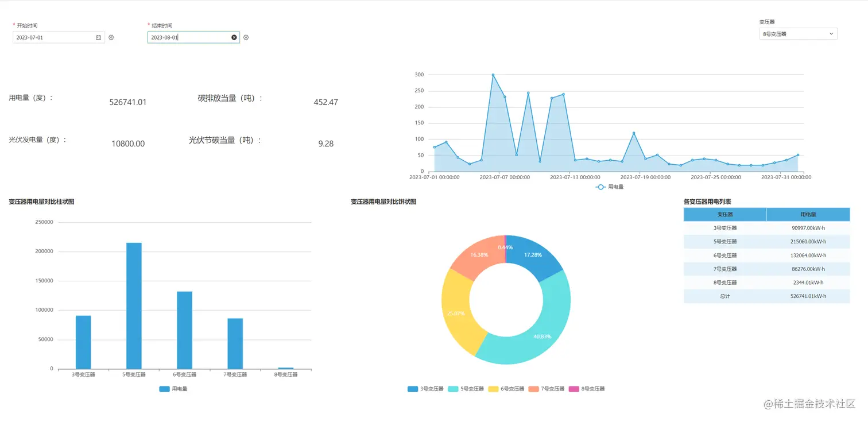The height and width of the screenshot is (422, 868).
Task: Click the dropdown arrow of 变压器 selector
Action: click(831, 34)
